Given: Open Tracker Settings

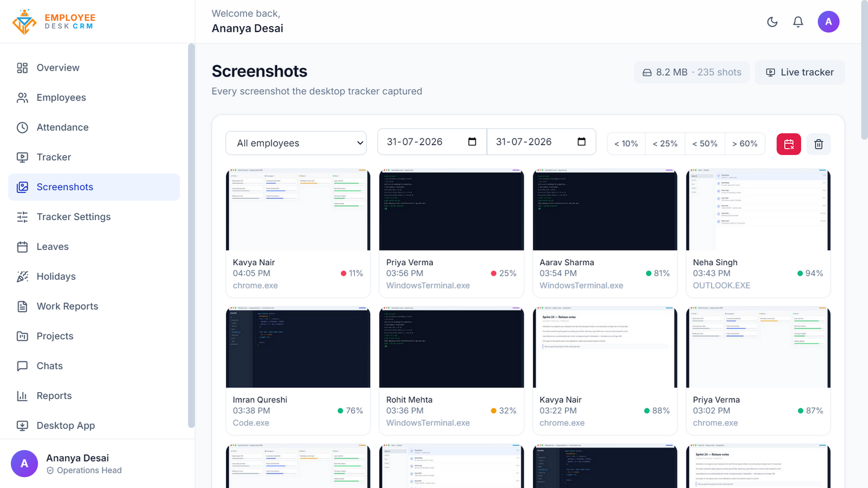Looking at the screenshot, I should 94,217.
